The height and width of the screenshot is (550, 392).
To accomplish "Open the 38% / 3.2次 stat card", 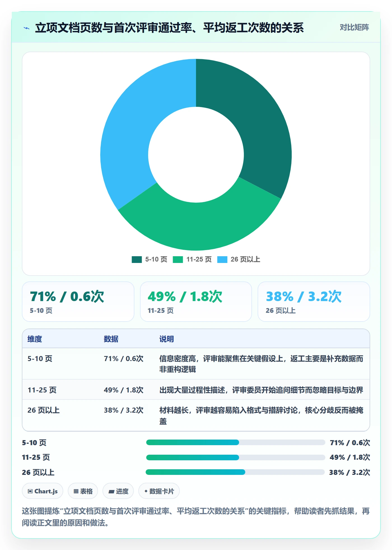I will coord(314,302).
